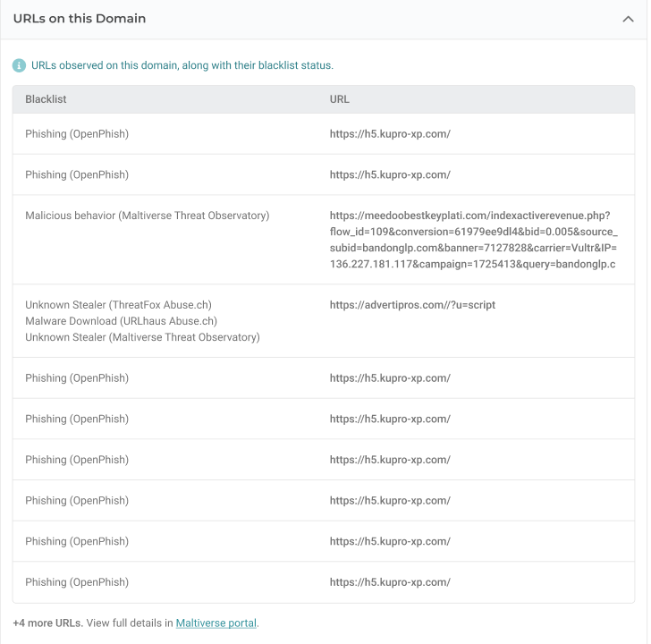Click the last Phishing (OpenPhish) entry
This screenshot has height=644, width=651.
[77, 582]
